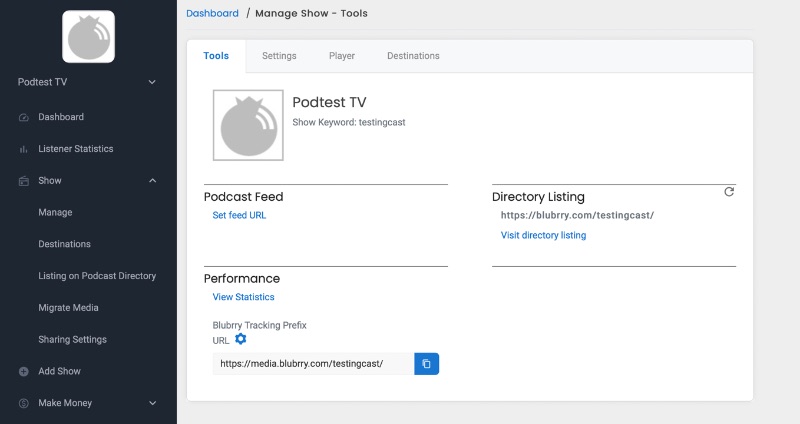Click the Podtest TV show artwork thumbnail
Viewport: 800px width, 424px height.
pyautogui.click(x=248, y=125)
